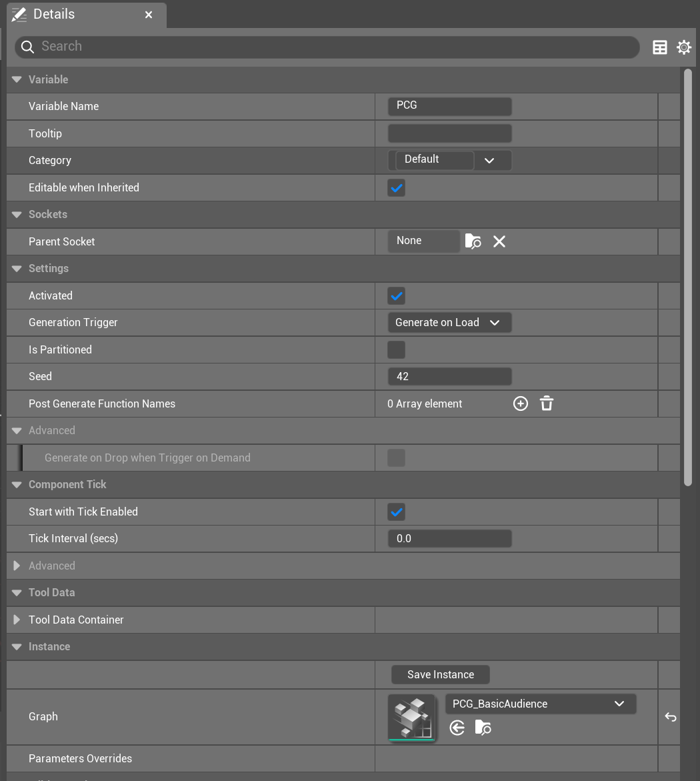Click the Details search box
Screen dimensions: 700x781
(327, 47)
